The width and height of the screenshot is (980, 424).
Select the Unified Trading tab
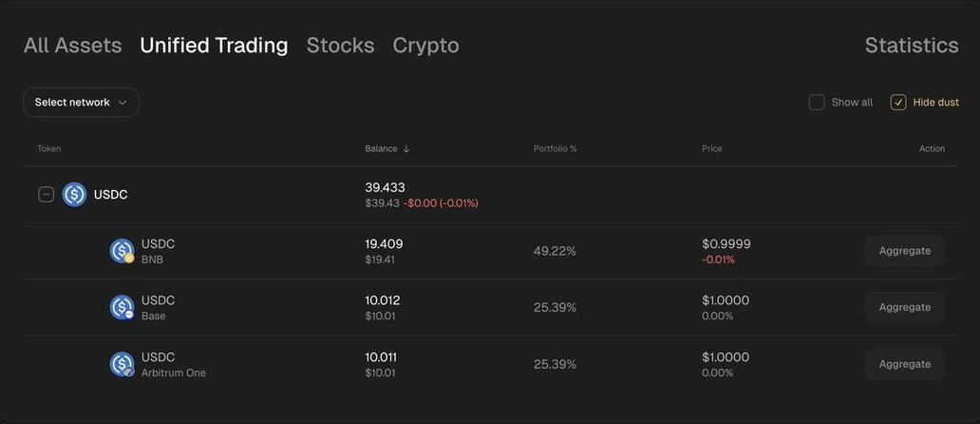tap(214, 46)
